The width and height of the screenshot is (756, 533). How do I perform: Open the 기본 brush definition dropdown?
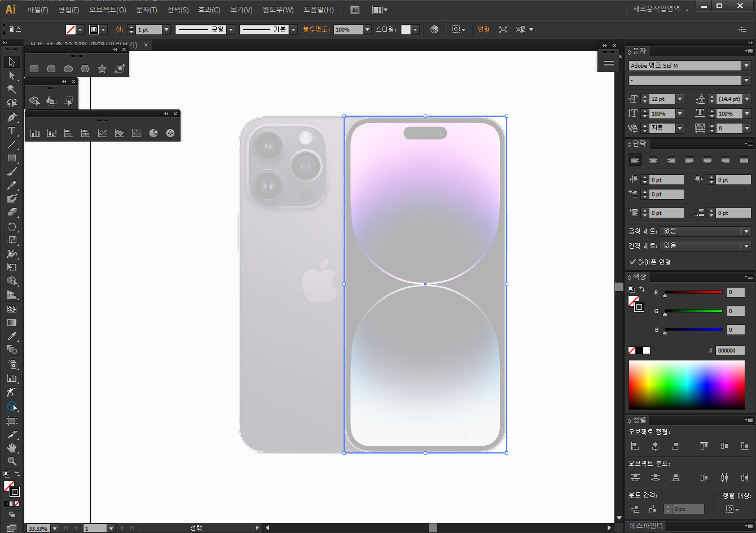click(x=294, y=29)
